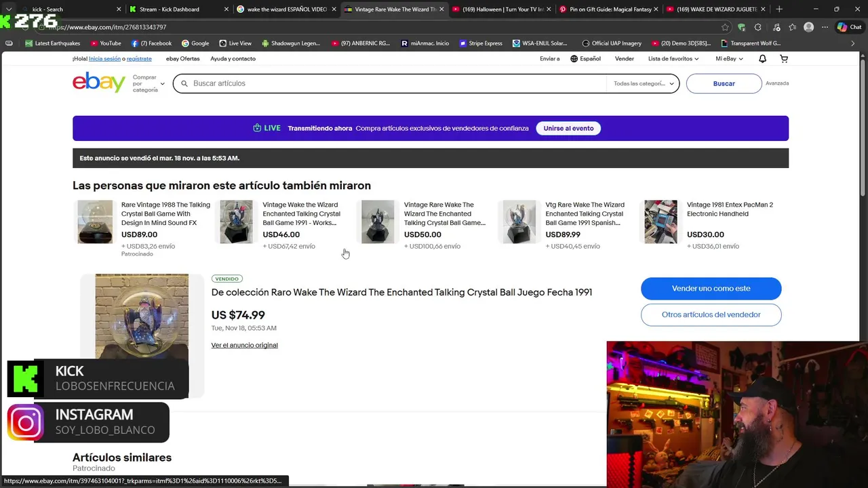Open the ANBERNIC RG bookmark

[361, 43]
